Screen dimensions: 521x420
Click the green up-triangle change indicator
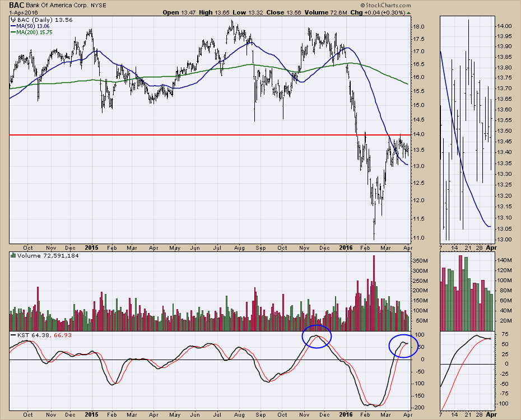point(409,13)
